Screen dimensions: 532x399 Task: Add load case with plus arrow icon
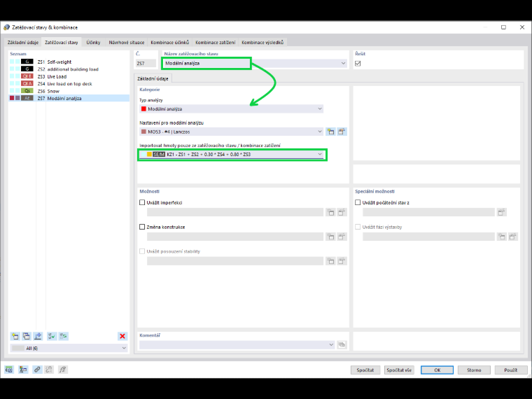tap(38, 336)
